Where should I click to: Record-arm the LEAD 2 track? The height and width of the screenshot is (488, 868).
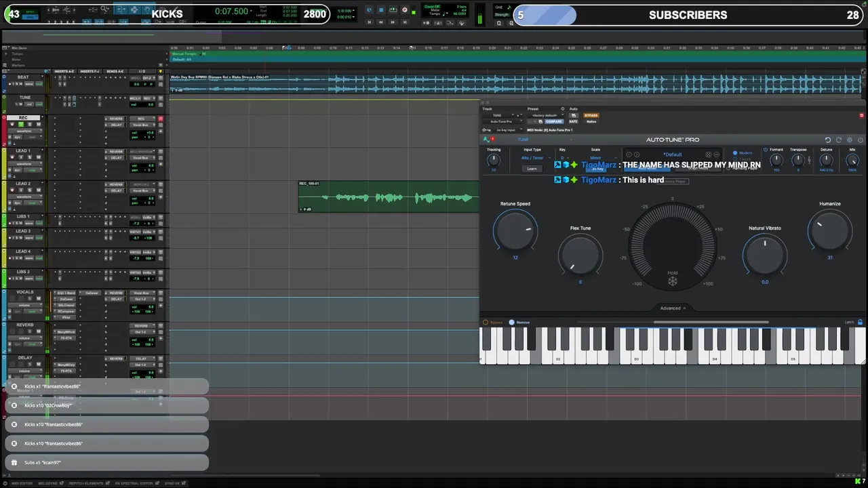click(12, 190)
